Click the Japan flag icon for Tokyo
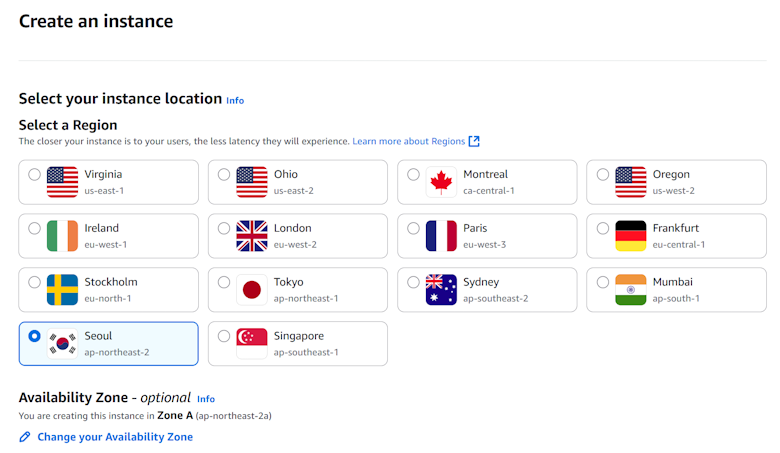This screenshot has width=780, height=453. click(252, 289)
